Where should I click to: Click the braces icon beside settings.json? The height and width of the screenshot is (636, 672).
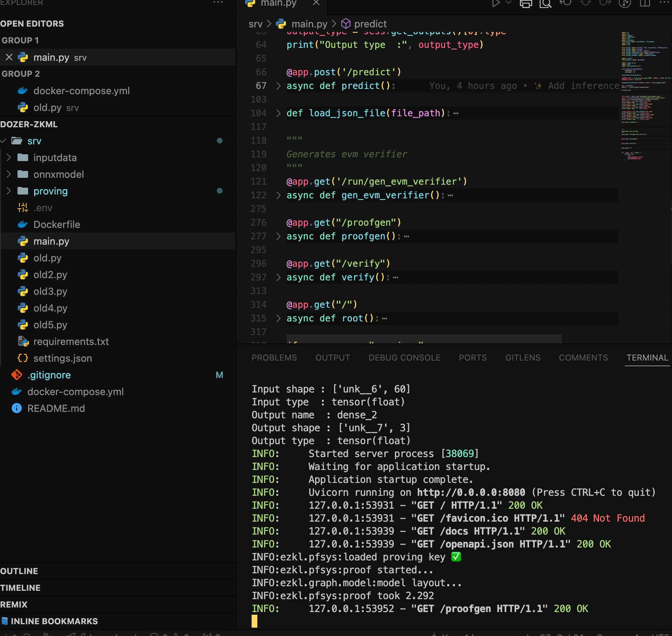[x=23, y=358]
